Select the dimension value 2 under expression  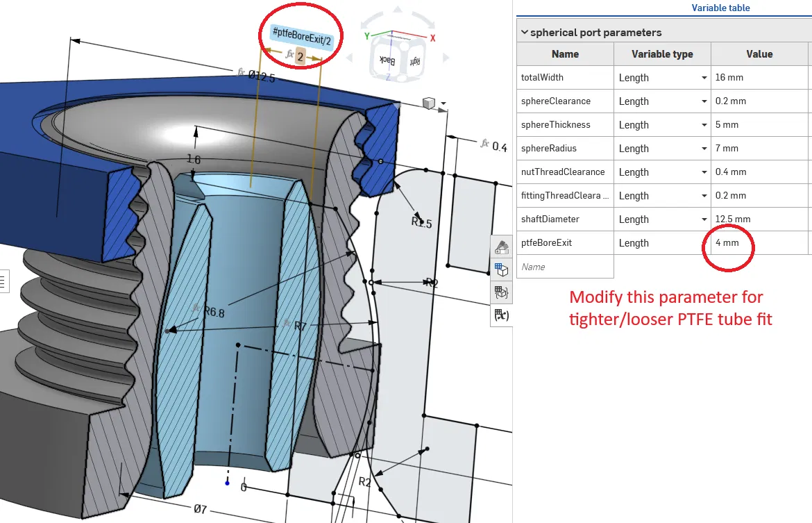300,56
